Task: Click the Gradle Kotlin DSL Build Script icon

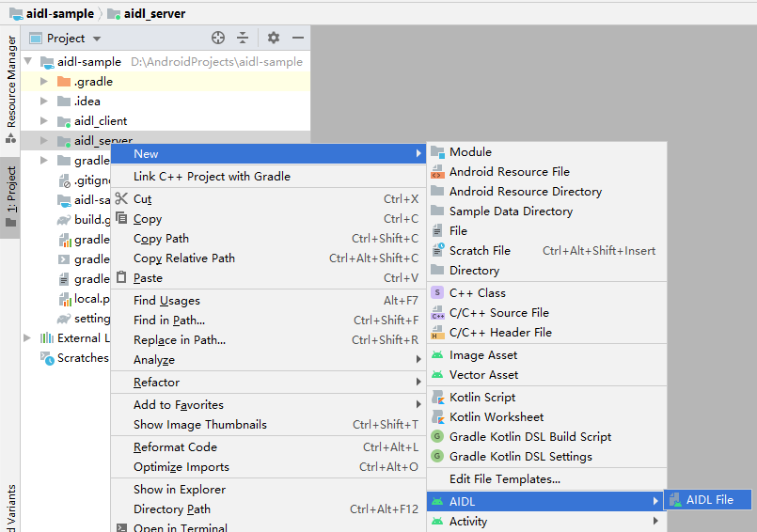Action: pos(437,436)
